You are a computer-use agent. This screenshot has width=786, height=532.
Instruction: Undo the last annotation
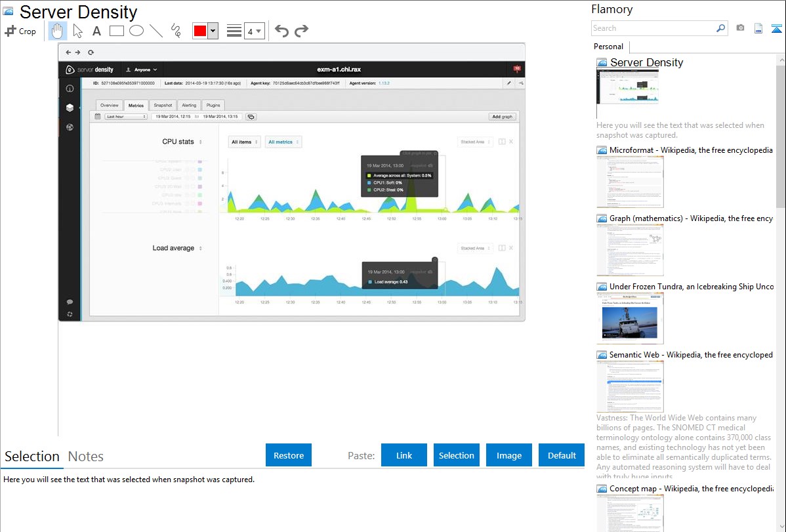point(281,31)
